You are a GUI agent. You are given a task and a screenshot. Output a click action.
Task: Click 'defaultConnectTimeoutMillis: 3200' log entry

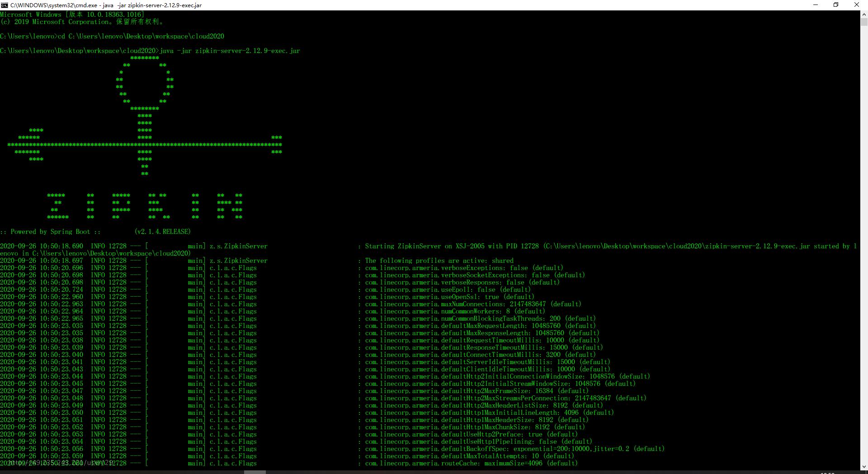point(481,355)
